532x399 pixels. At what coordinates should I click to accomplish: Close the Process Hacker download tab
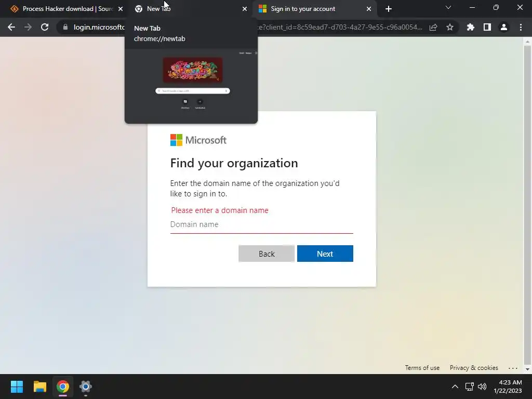(x=121, y=9)
